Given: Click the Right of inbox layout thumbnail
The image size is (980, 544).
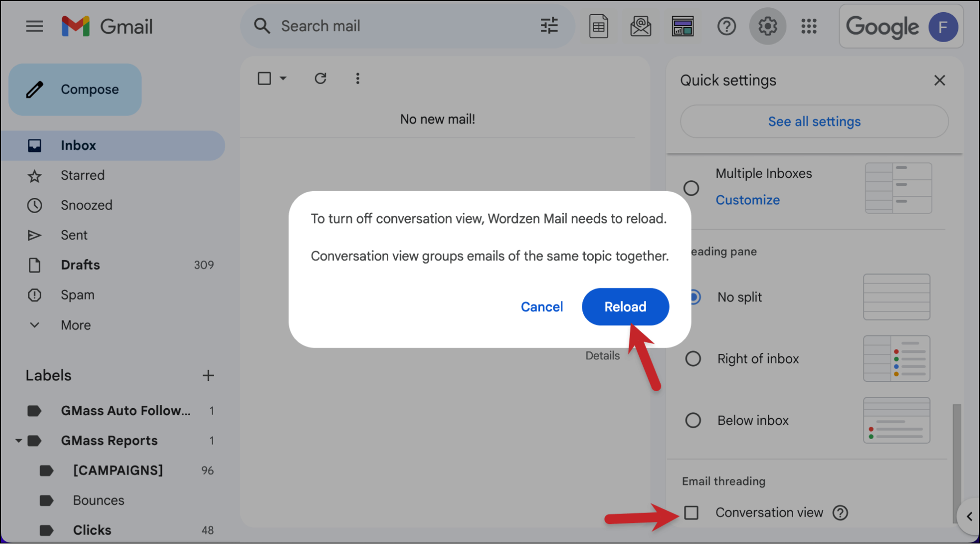Looking at the screenshot, I should pyautogui.click(x=897, y=359).
